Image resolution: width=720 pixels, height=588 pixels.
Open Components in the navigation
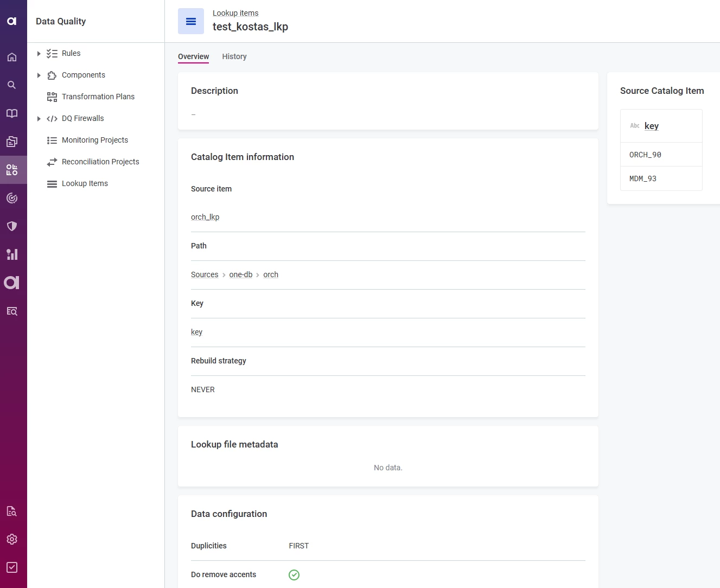point(84,75)
